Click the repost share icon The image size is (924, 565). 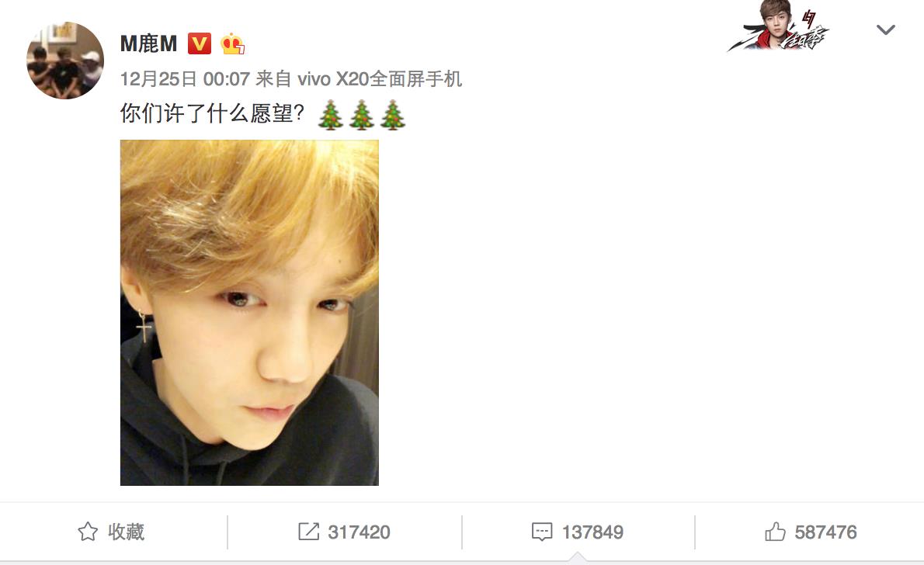pos(308,532)
